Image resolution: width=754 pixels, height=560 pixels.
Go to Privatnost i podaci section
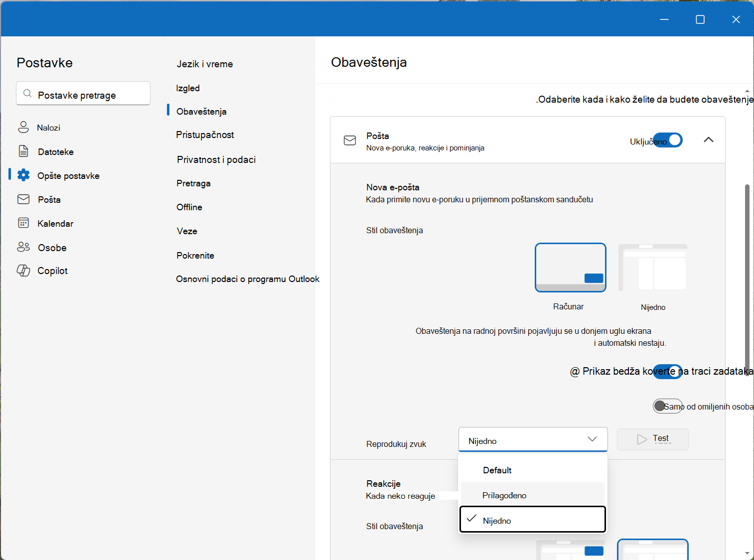click(x=216, y=159)
